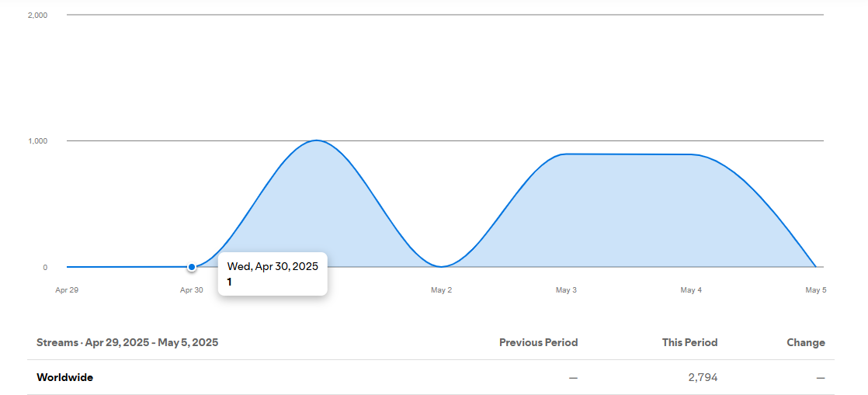868x395 pixels.
Task: Open the Worldwide row label
Action: (64, 378)
